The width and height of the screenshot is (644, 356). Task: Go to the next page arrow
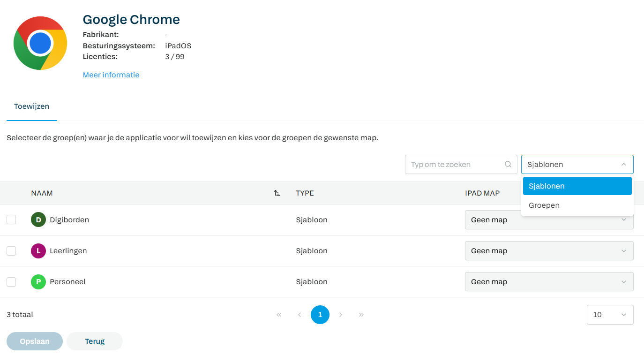(x=341, y=315)
